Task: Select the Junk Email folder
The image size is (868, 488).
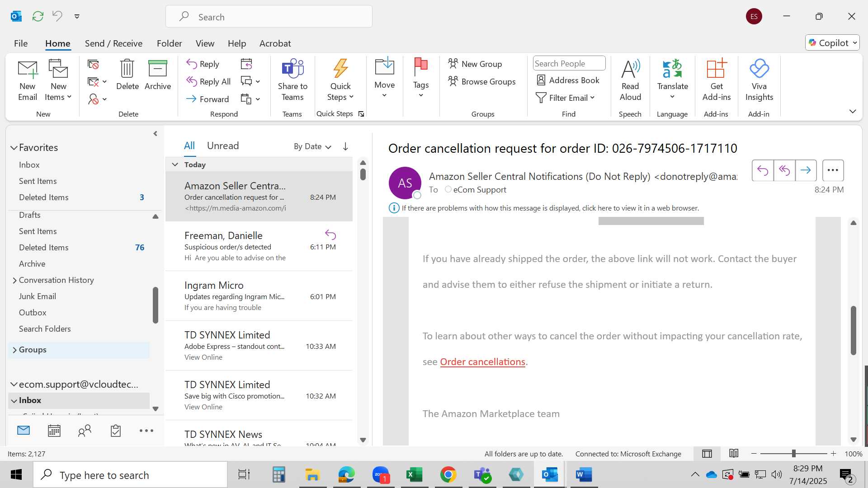Action: [x=38, y=296]
